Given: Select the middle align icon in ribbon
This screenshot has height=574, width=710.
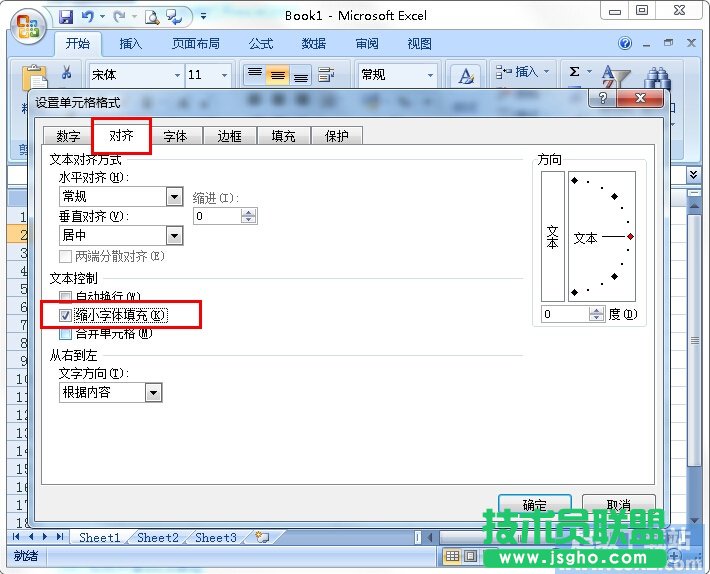Looking at the screenshot, I should (278, 75).
